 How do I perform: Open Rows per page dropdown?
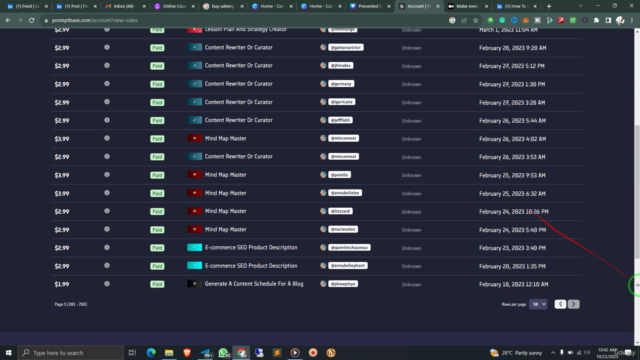(x=538, y=304)
